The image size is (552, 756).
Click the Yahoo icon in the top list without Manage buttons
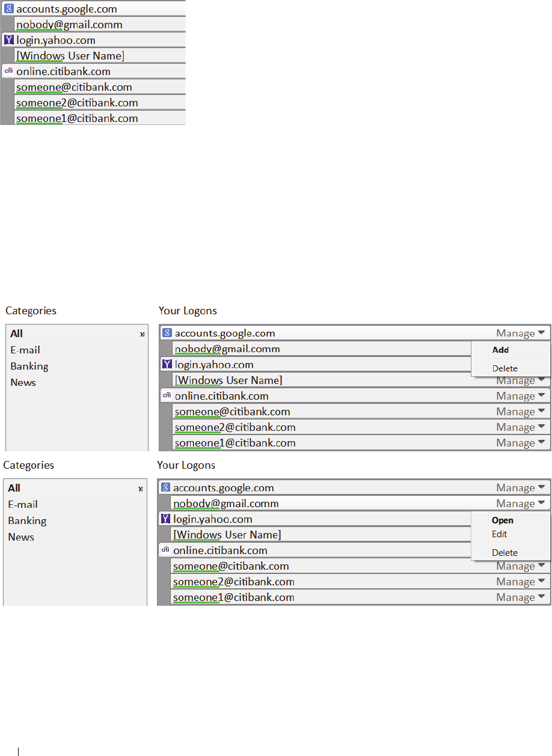[x=8, y=40]
